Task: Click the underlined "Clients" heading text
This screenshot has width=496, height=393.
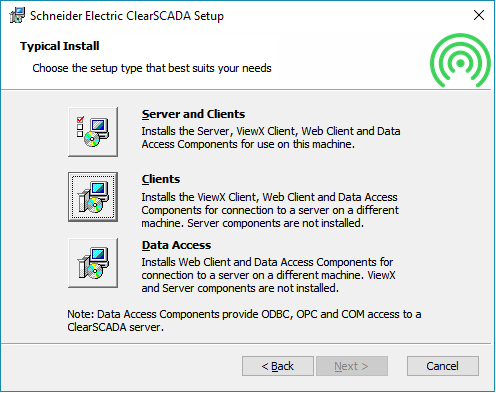Action: coord(161,179)
